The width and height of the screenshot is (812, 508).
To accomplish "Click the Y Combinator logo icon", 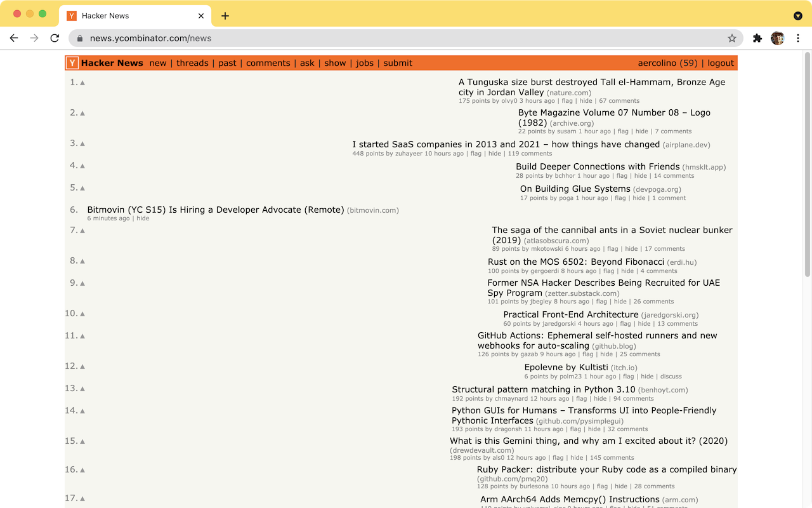I will [72, 63].
